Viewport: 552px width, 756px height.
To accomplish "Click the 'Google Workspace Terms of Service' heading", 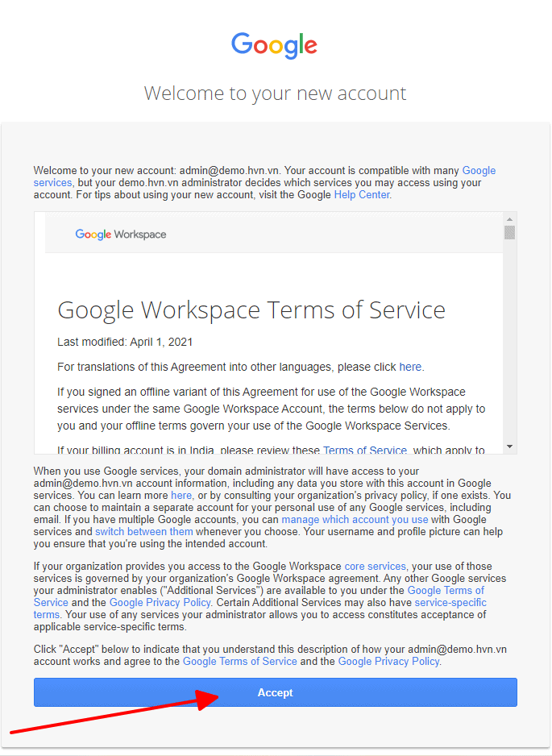I will tap(251, 310).
